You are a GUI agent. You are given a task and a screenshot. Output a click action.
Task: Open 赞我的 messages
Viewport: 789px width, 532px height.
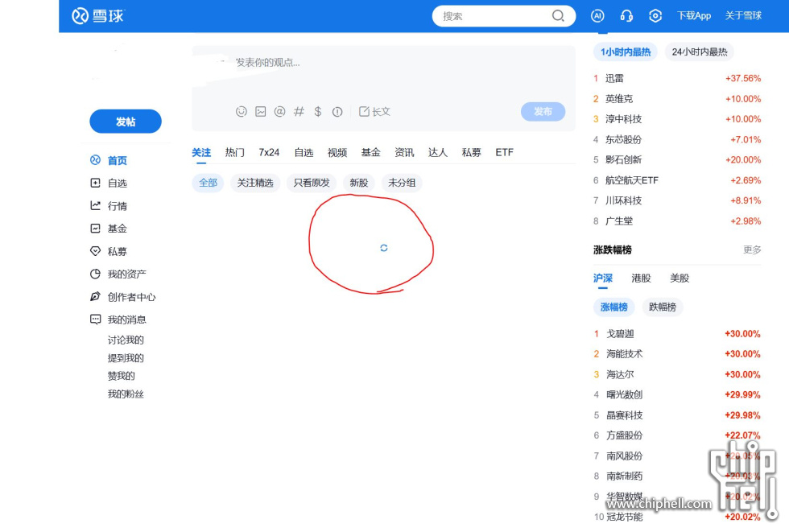point(122,376)
